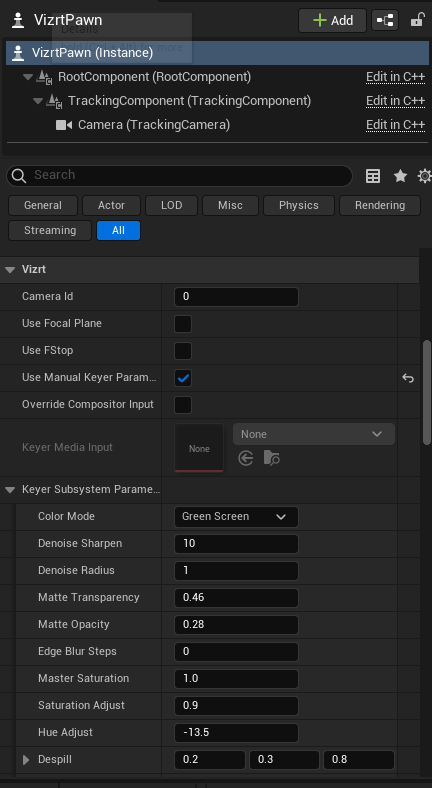Viewport: 432px width, 788px height.
Task: Enable Use FStop checkbox
Action: tap(183, 351)
